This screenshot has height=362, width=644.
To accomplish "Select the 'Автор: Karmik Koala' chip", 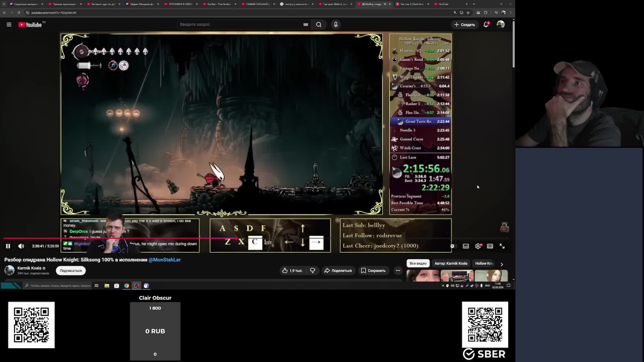I will (451, 263).
